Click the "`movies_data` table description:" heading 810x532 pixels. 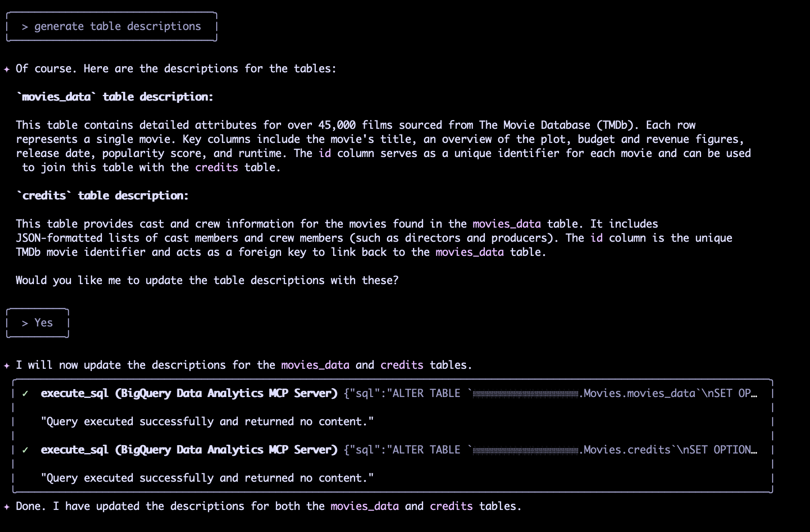point(115,97)
